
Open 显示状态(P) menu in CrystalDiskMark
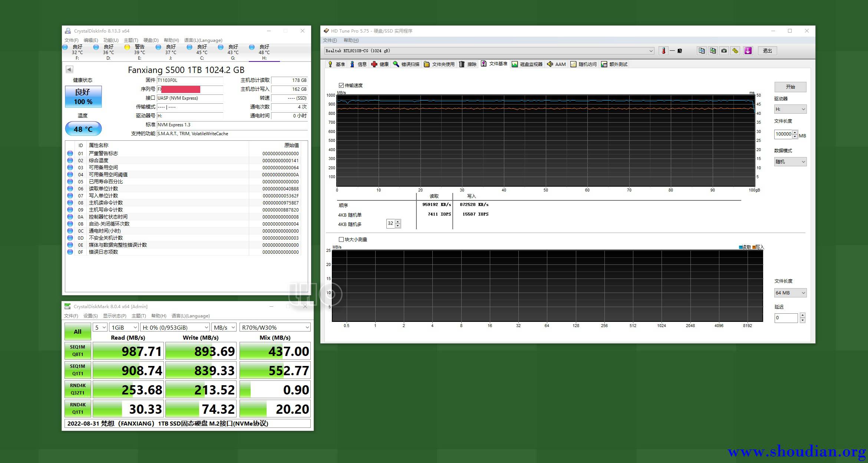click(115, 316)
